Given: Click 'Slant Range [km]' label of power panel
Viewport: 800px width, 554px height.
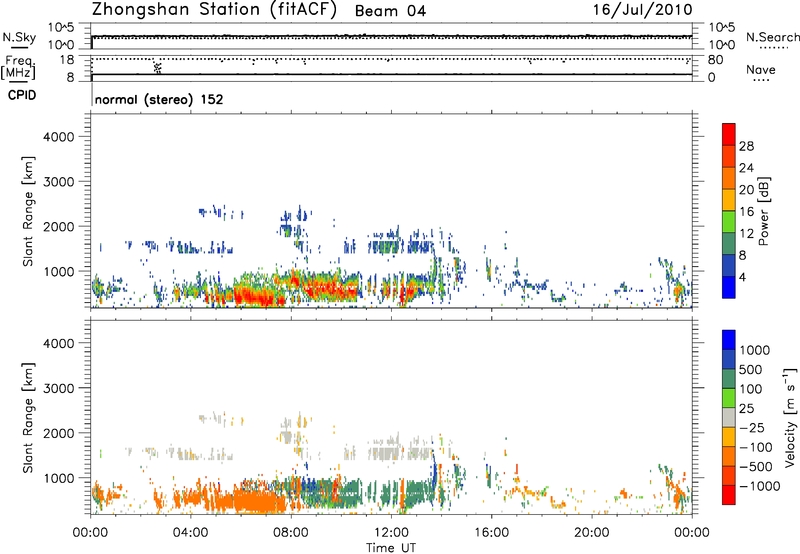Looking at the screenshot, I should pos(27,211).
